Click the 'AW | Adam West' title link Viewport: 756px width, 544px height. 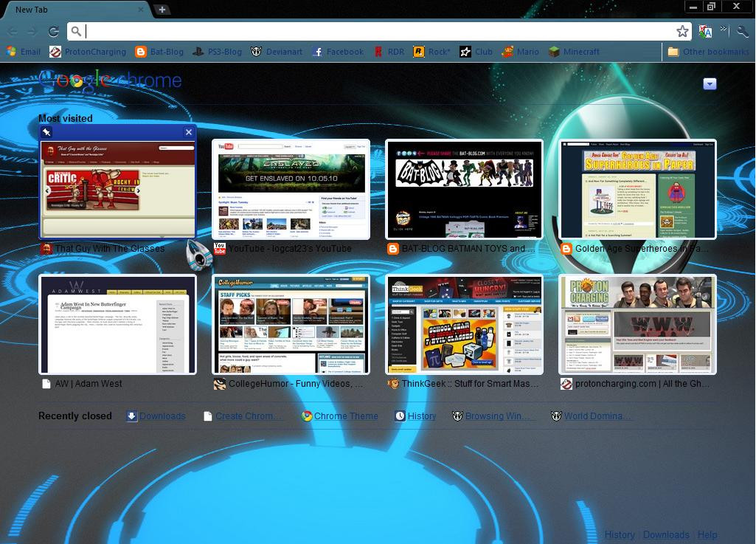pyautogui.click(x=89, y=384)
